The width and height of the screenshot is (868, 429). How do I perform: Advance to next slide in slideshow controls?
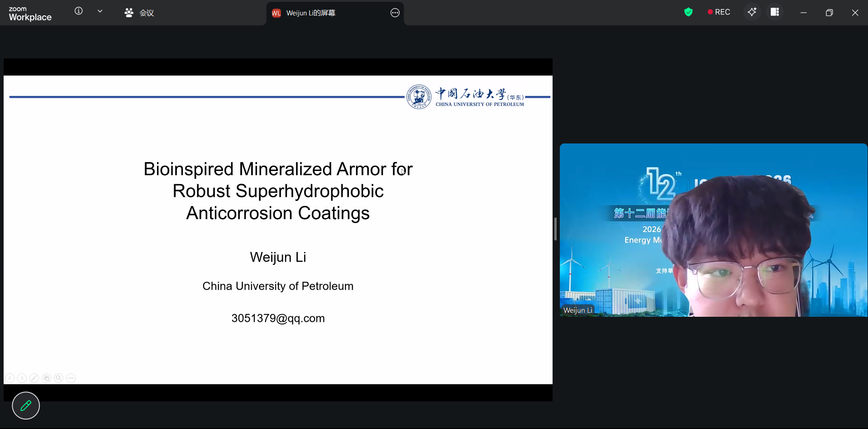point(22,378)
